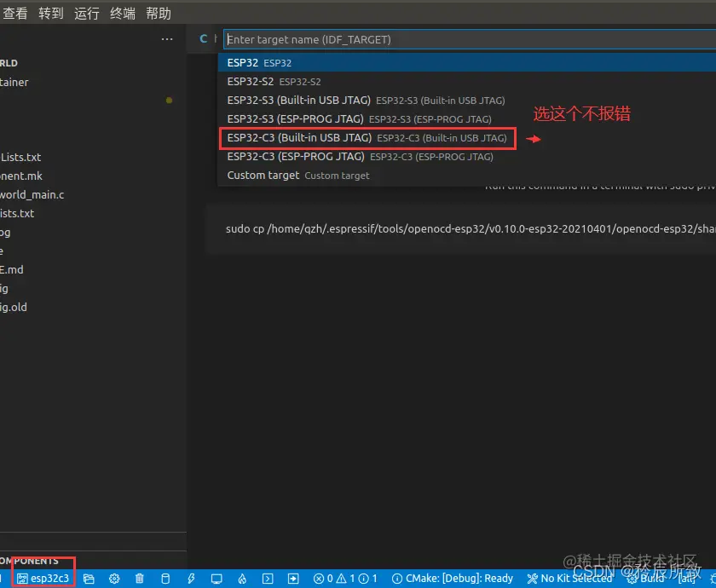
Task: Click CMake: [Debug]: Ready status item
Action: coord(453,579)
